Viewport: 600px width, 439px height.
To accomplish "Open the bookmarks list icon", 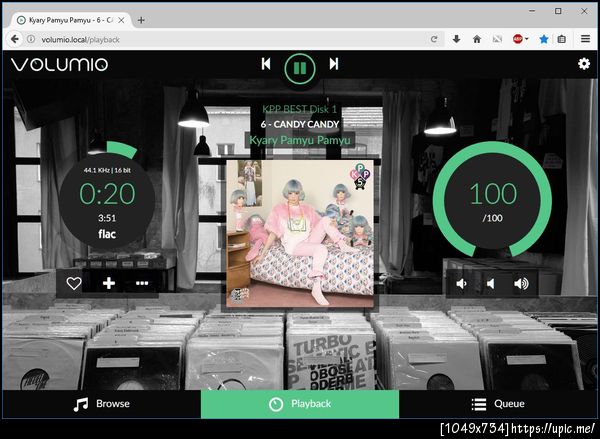I will pyautogui.click(x=562, y=39).
